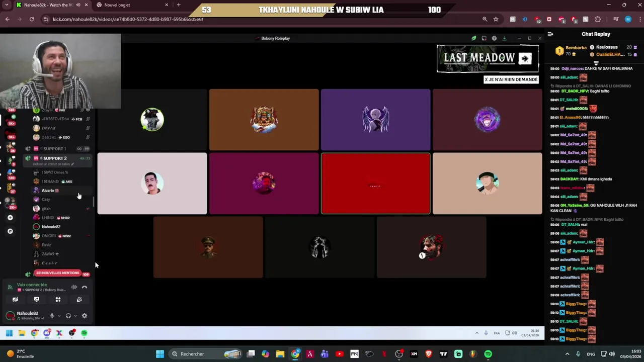Mute microphone next to Nahoule82 profile
This screenshot has height=362, width=644.
click(x=52, y=316)
